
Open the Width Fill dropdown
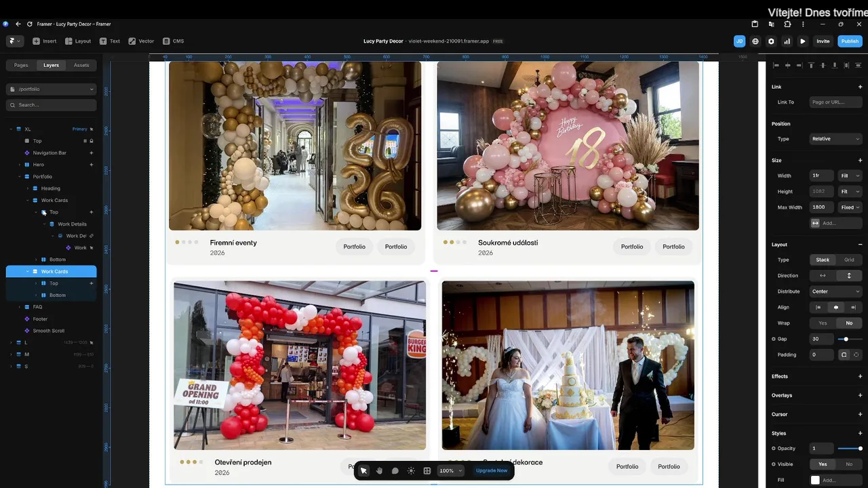850,176
